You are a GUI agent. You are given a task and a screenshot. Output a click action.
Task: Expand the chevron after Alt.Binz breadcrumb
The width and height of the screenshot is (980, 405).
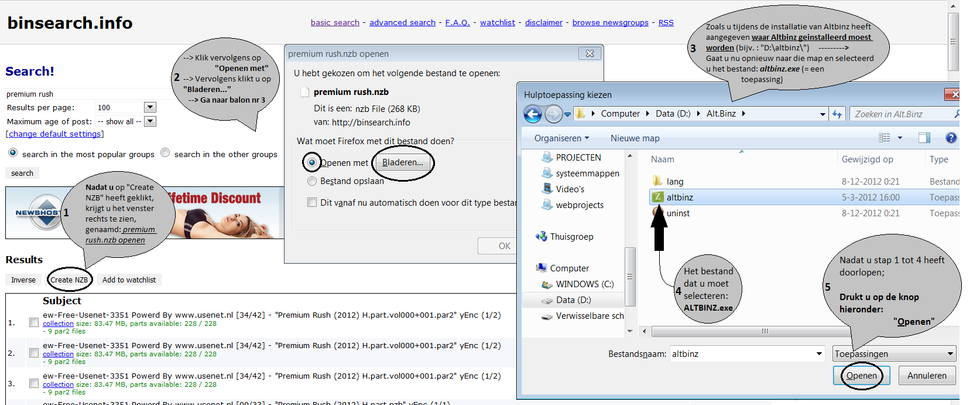743,114
